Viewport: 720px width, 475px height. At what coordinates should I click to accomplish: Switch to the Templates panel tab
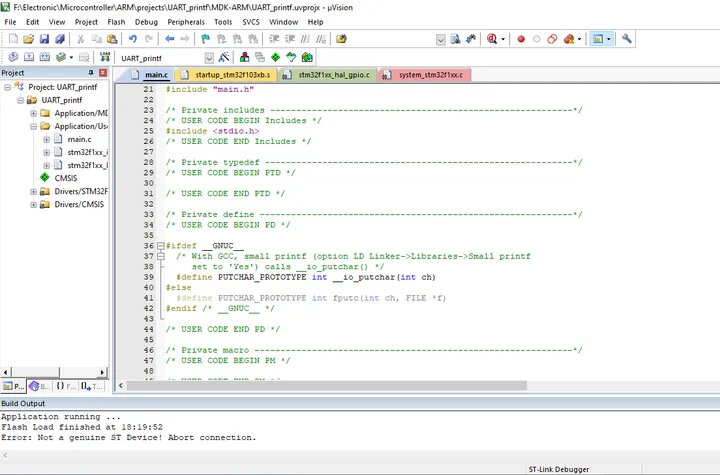click(x=92, y=386)
